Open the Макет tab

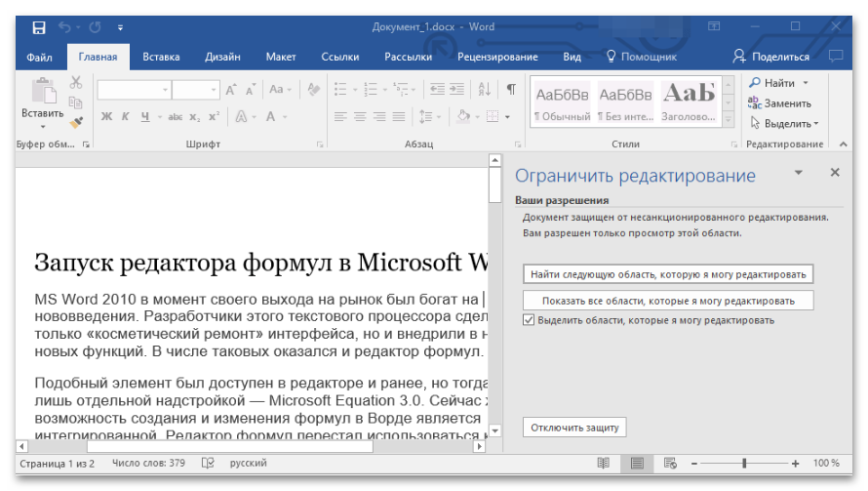(281, 57)
